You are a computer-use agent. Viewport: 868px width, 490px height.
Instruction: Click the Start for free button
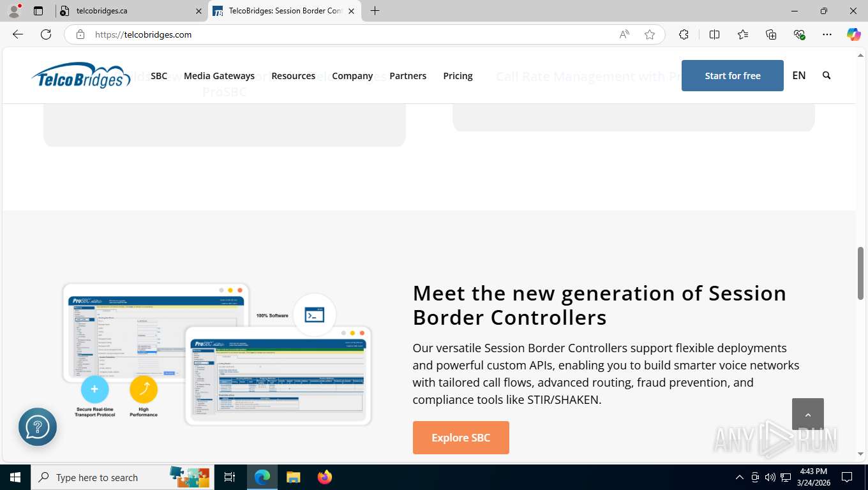tap(733, 75)
